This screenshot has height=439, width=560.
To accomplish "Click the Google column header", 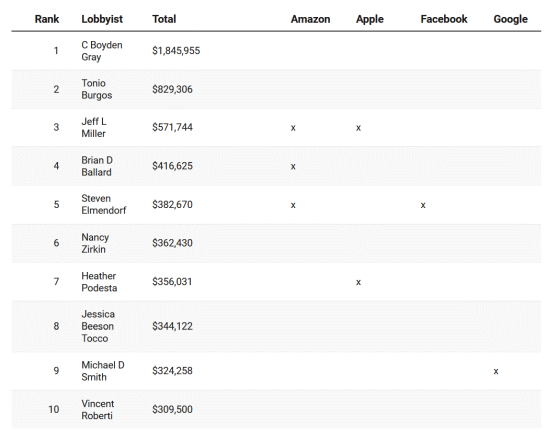I will coord(510,19).
